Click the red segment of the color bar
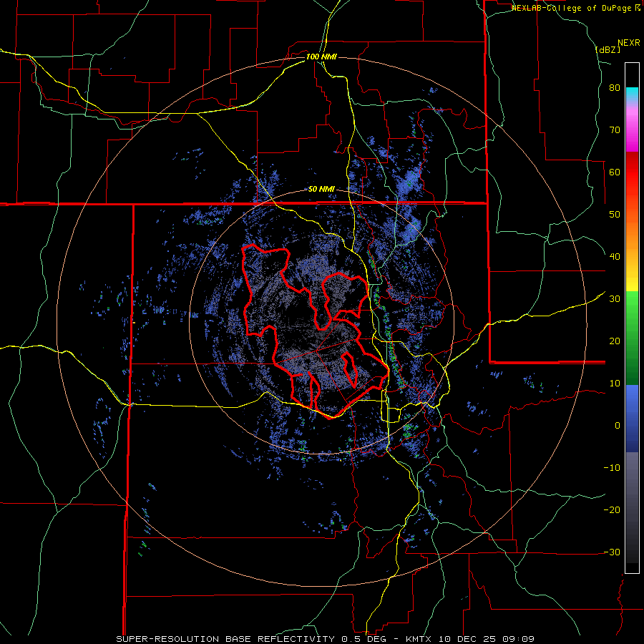The width and height of the screenshot is (644, 644). [x=632, y=168]
